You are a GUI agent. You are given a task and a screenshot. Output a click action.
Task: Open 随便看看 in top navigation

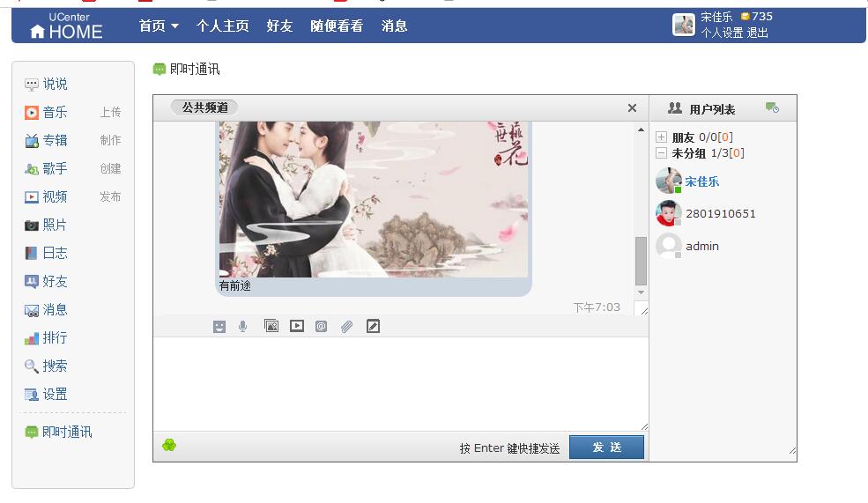(337, 26)
